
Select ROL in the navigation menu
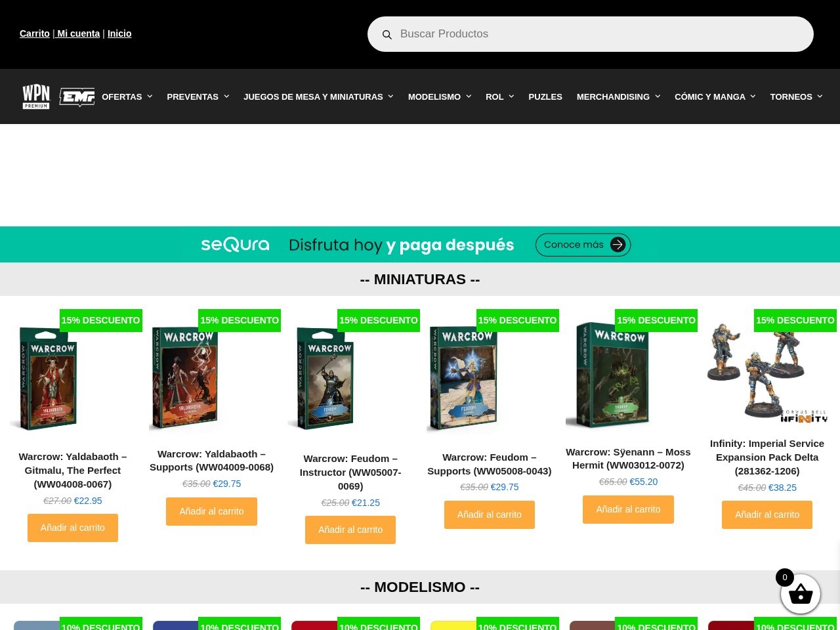coord(494,96)
